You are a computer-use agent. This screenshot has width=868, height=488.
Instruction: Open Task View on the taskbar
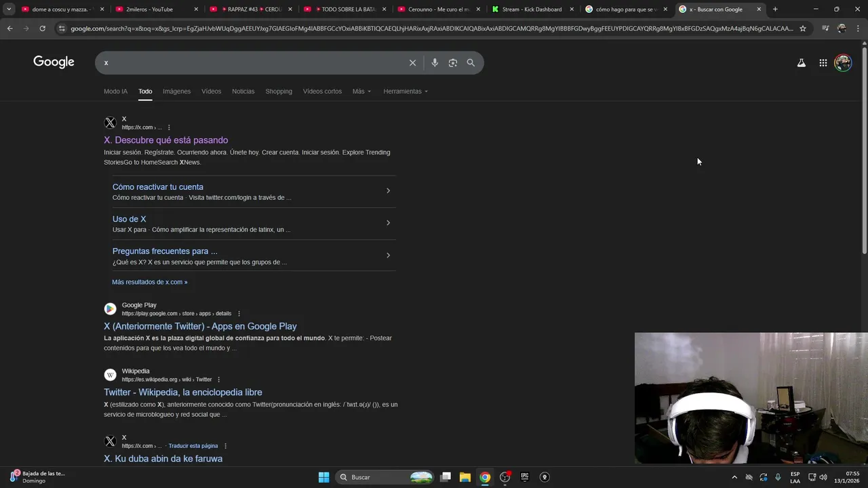click(x=446, y=477)
